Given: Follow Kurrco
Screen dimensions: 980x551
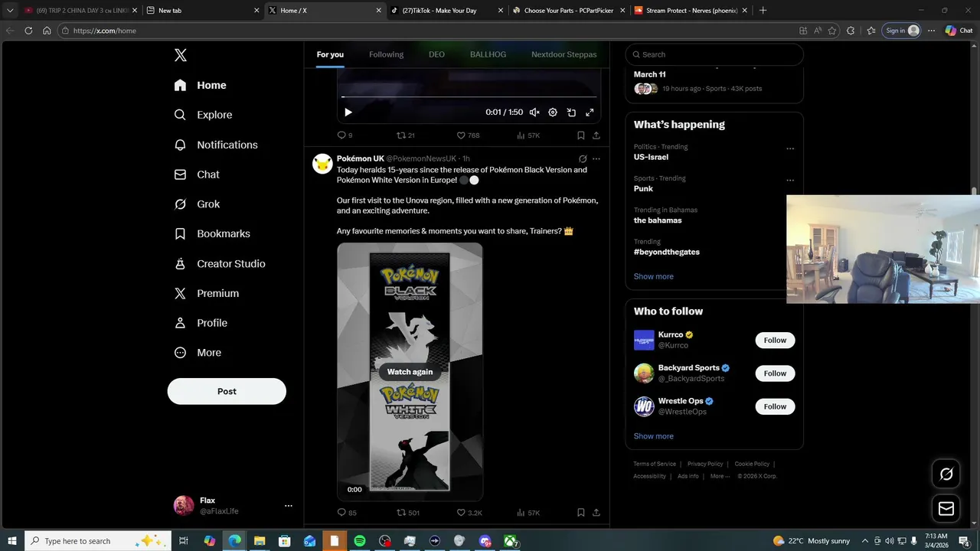Looking at the screenshot, I should pyautogui.click(x=775, y=341).
